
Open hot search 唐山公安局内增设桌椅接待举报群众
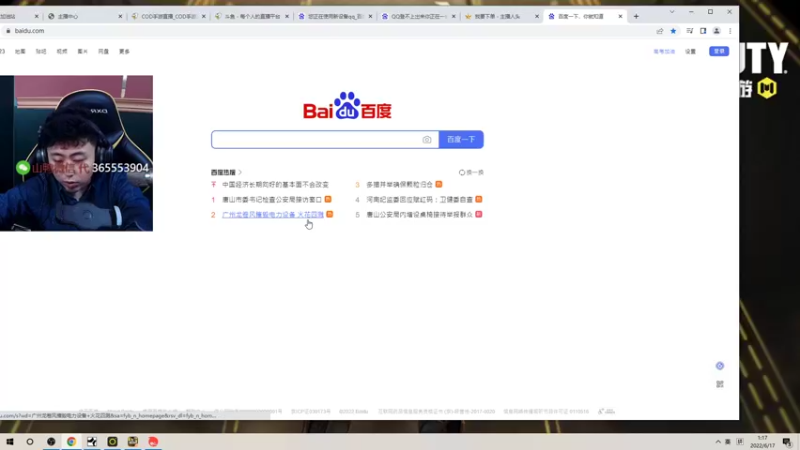419,214
